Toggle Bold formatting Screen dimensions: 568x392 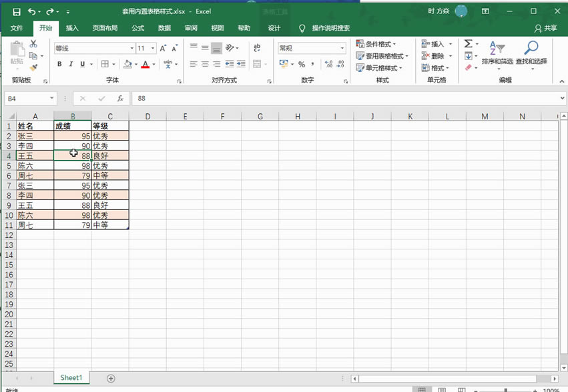59,63
